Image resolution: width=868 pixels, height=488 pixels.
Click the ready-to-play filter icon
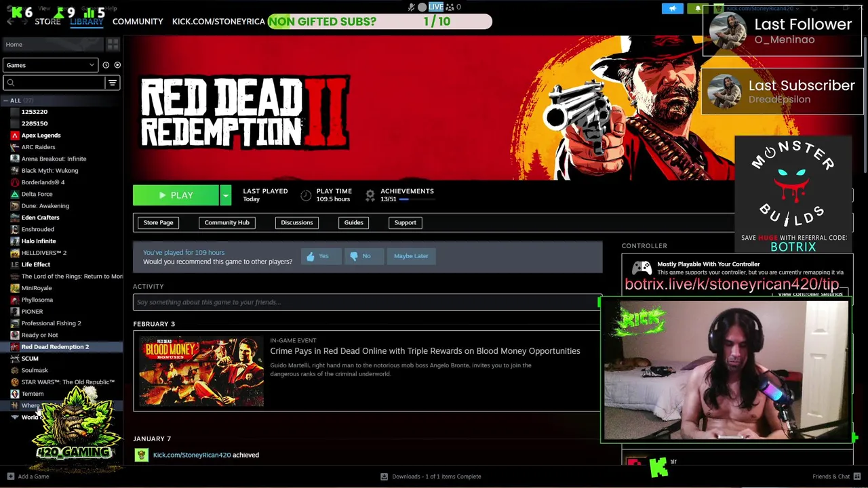117,65
